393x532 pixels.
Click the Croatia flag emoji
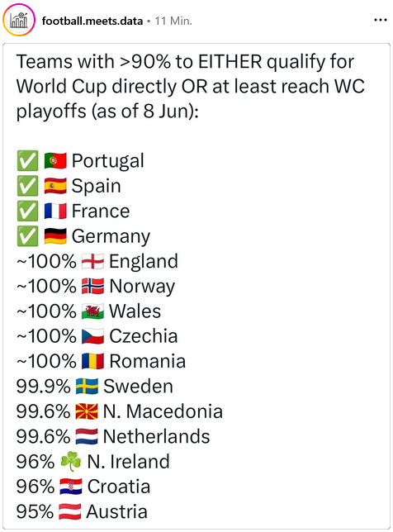click(71, 487)
